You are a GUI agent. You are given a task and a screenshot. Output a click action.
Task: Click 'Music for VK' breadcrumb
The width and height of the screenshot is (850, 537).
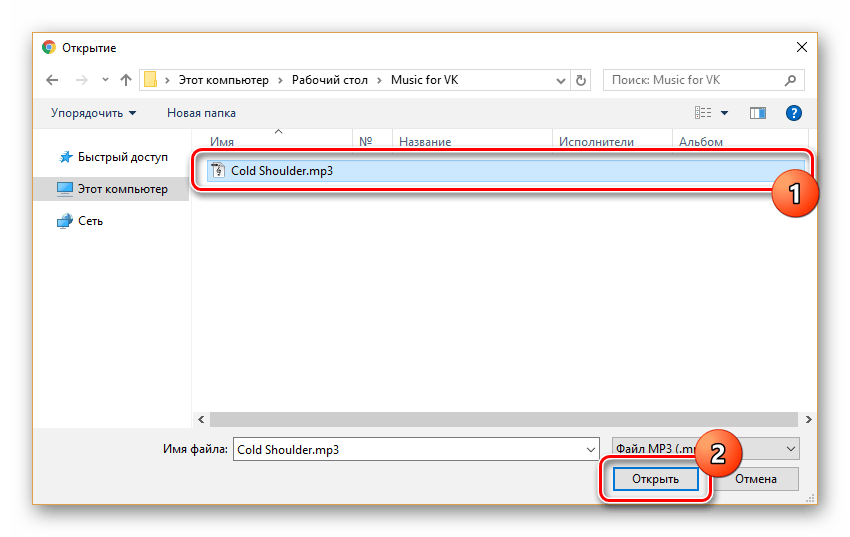(x=424, y=80)
